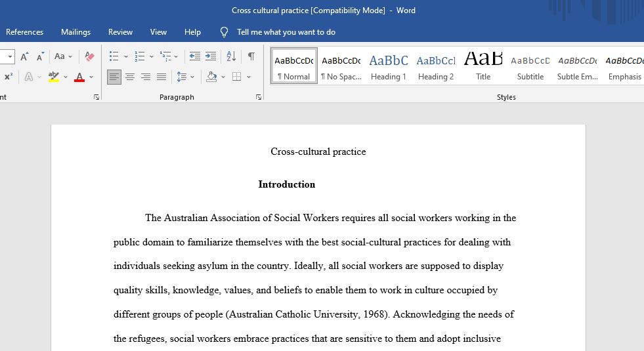The height and width of the screenshot is (351, 644).
Task: Open the Font dialog launcher
Action: [x=97, y=97]
